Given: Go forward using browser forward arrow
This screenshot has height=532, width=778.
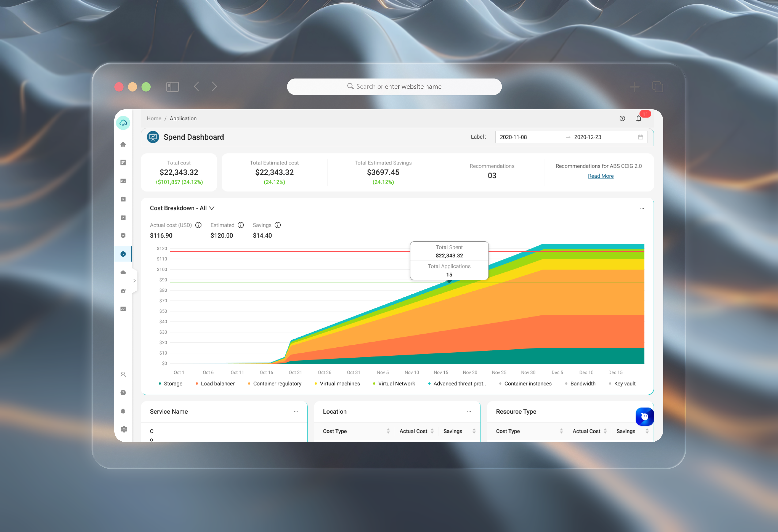Looking at the screenshot, I should [x=215, y=87].
